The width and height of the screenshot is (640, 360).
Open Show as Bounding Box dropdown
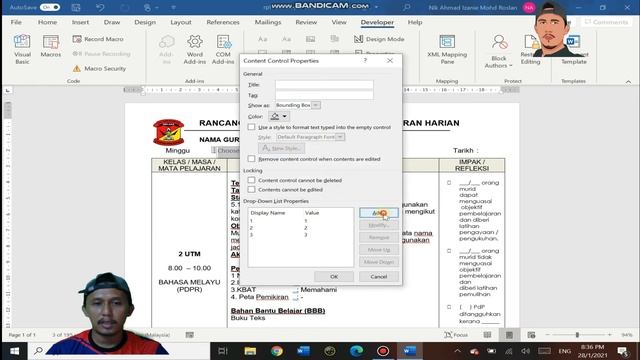tap(316, 105)
